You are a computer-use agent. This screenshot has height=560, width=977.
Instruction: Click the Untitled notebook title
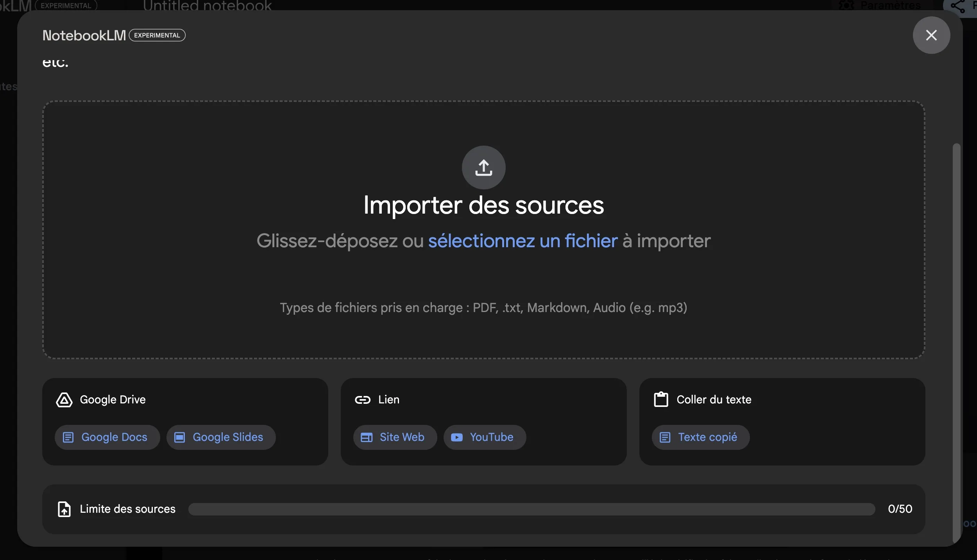(207, 5)
